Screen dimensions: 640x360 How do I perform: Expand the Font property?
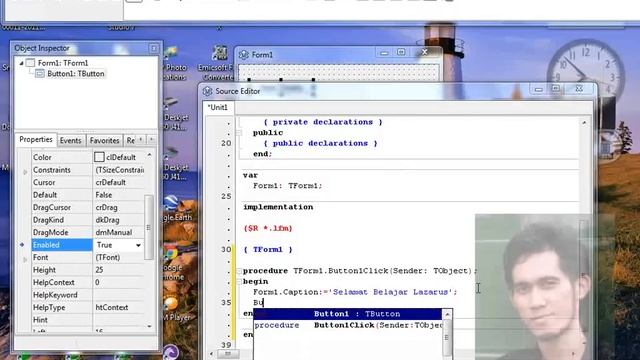[x=25, y=260]
